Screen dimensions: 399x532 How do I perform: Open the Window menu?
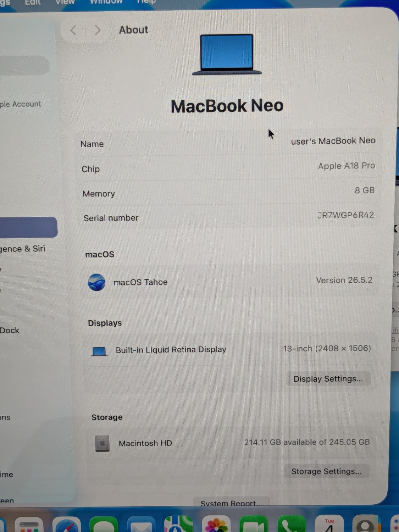(106, 2)
